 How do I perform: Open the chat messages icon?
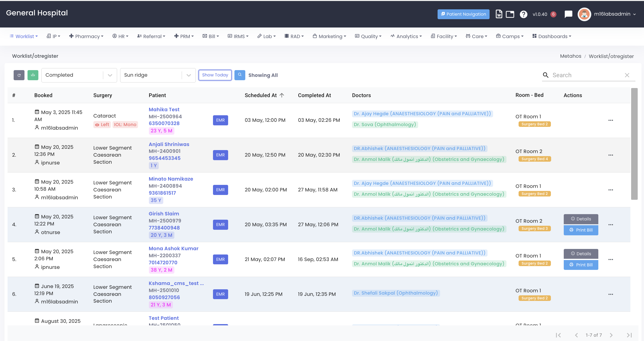click(x=568, y=14)
